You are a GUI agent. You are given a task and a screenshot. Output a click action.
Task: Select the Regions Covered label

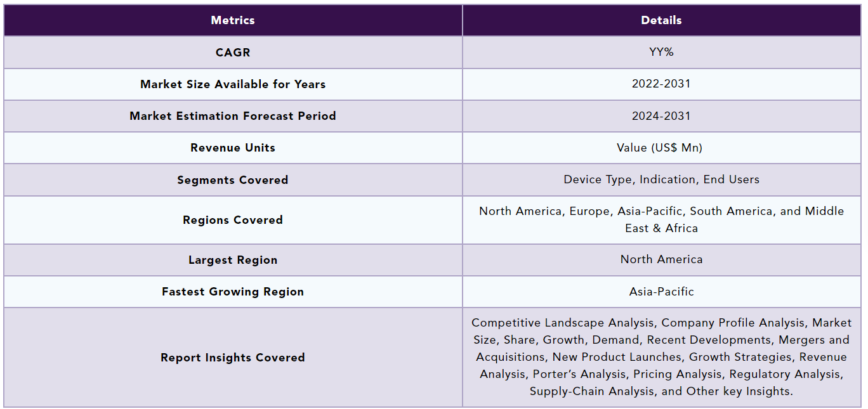point(233,220)
